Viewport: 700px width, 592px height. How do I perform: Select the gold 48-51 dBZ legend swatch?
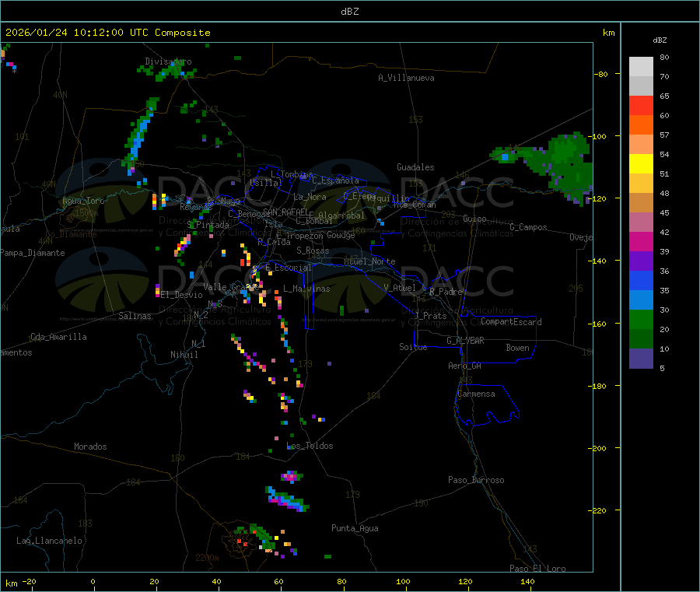click(x=641, y=184)
